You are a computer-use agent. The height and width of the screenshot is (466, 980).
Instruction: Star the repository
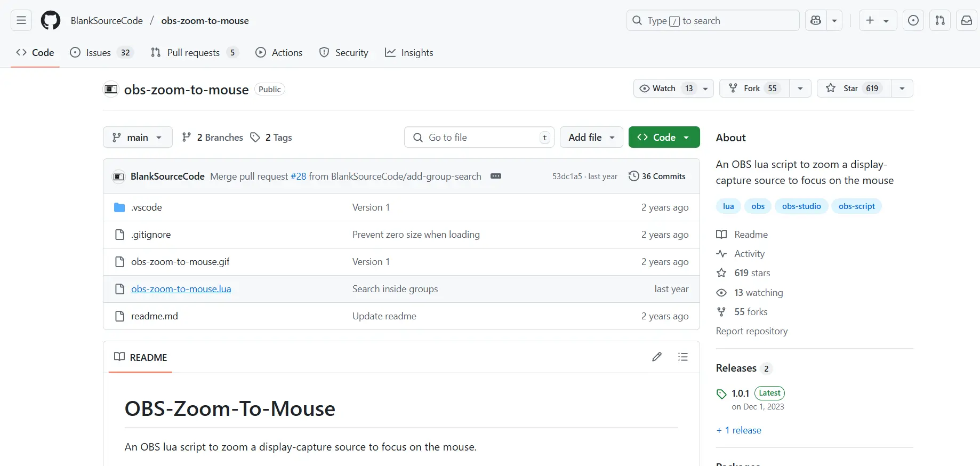(x=854, y=88)
